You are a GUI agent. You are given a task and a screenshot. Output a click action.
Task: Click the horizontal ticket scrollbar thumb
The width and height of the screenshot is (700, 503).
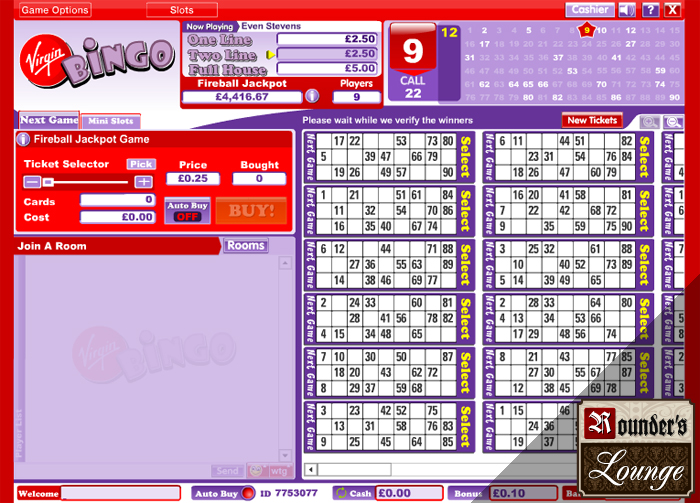point(354,469)
